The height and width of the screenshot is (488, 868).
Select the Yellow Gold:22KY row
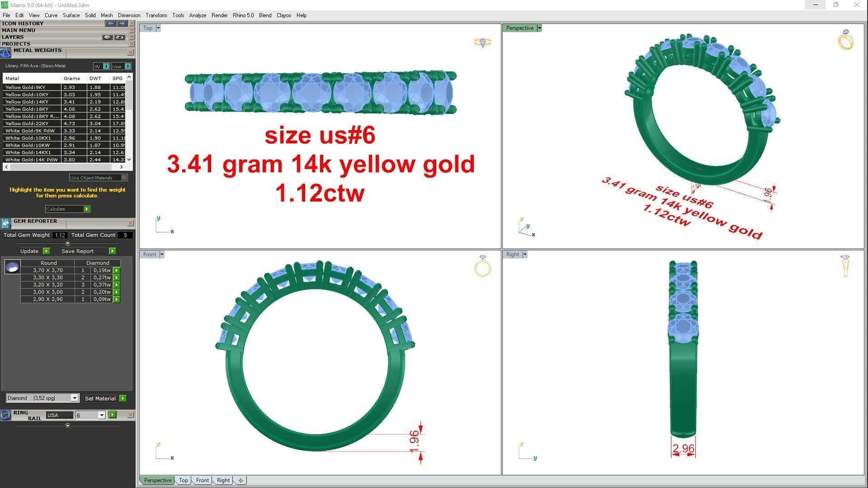[x=64, y=123]
